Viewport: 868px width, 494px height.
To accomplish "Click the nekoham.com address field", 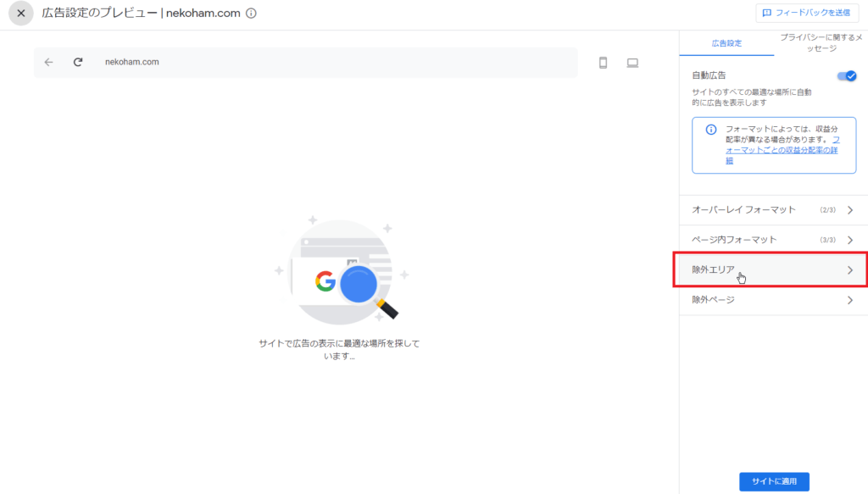I will 305,62.
